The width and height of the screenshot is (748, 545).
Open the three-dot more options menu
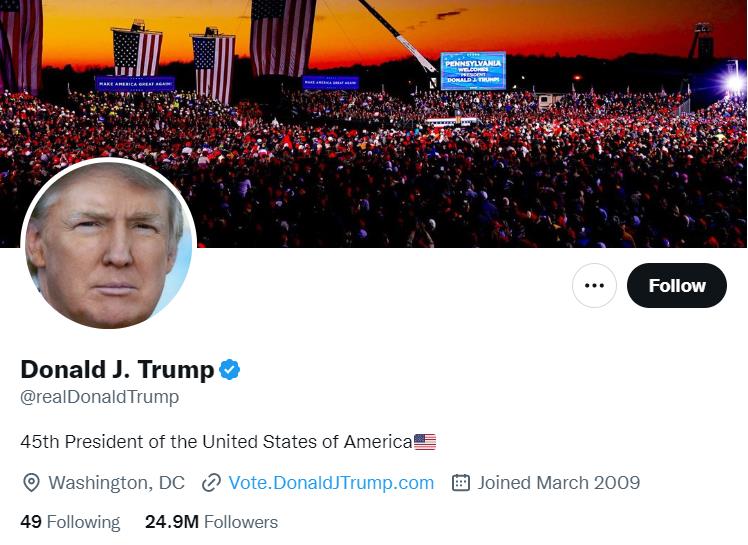[594, 286]
